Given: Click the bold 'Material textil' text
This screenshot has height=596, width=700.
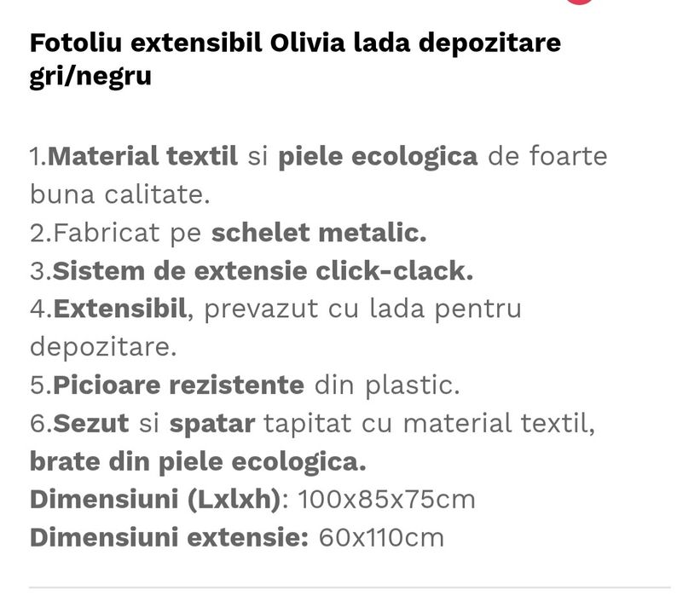Looking at the screenshot, I should click(x=143, y=157).
